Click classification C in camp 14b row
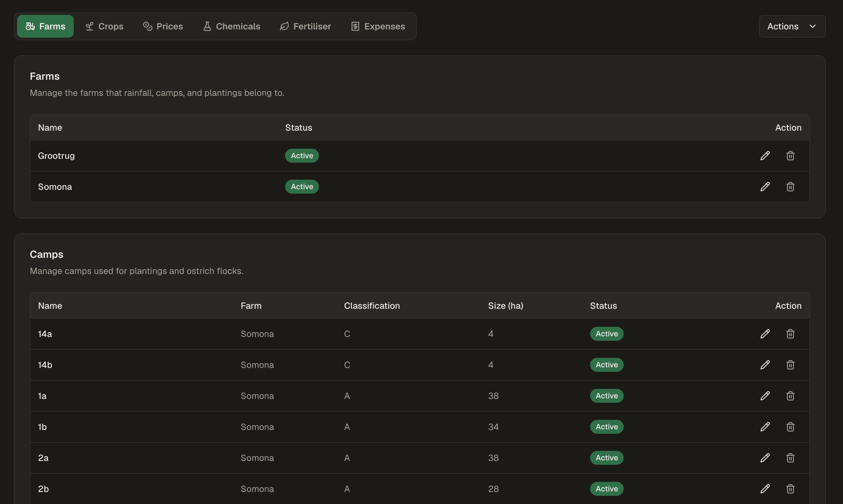Viewport: 843px width, 504px height. coord(347,365)
